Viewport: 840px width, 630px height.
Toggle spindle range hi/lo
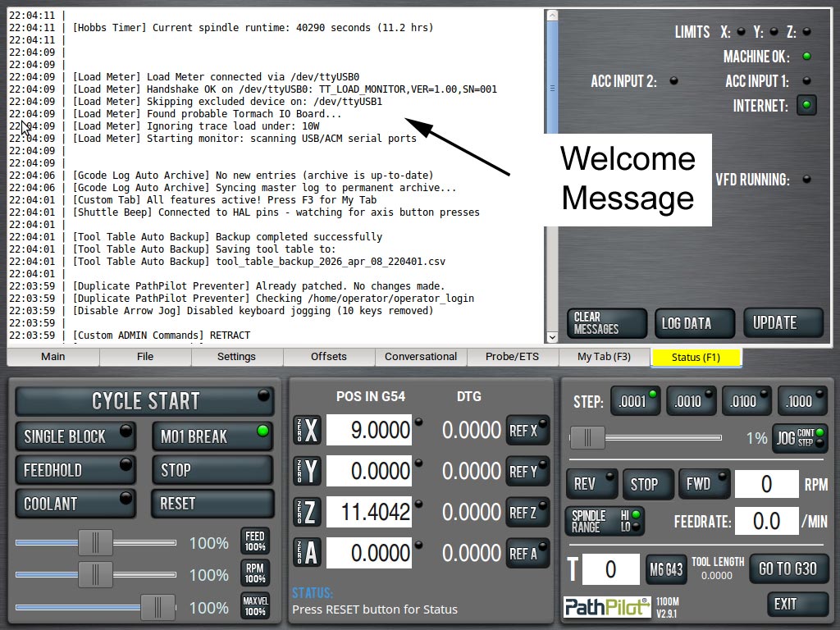[x=604, y=521]
